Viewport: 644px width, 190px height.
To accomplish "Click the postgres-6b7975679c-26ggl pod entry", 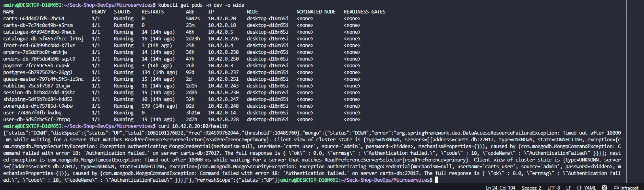I will pos(38,72).
